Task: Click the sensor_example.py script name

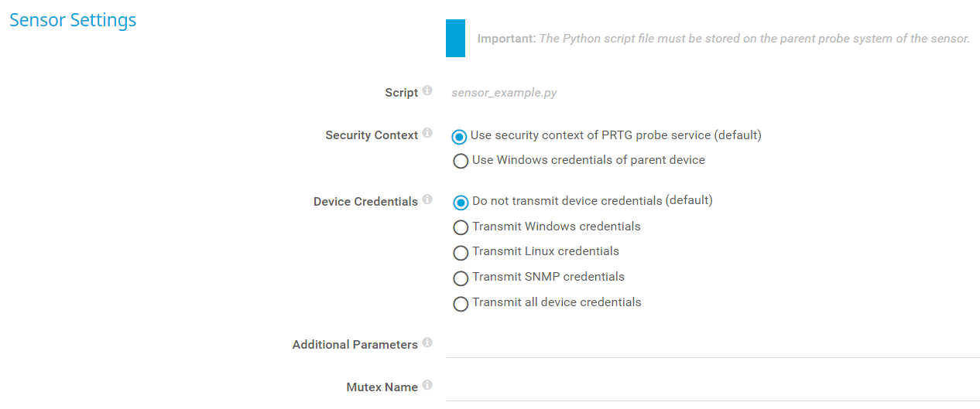Action: [504, 93]
